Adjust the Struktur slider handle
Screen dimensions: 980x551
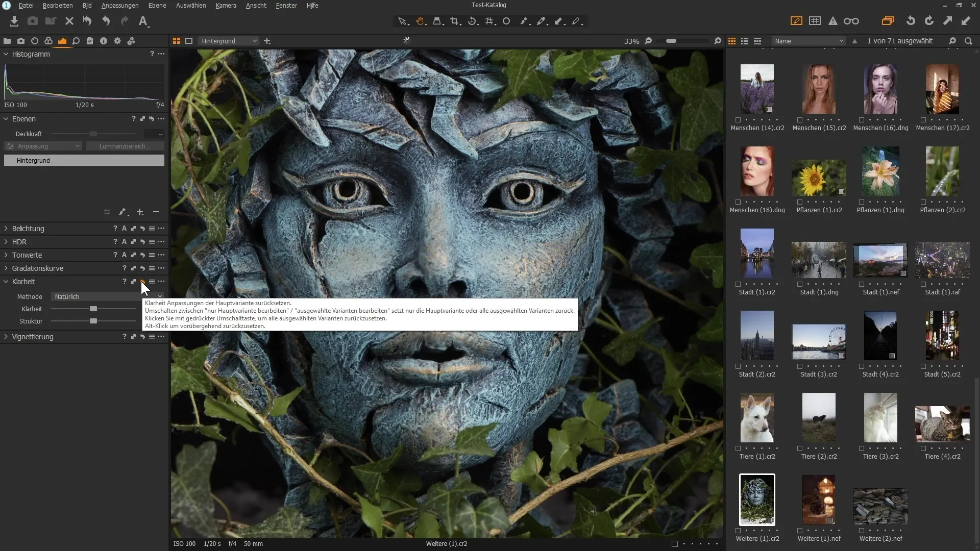coord(93,321)
